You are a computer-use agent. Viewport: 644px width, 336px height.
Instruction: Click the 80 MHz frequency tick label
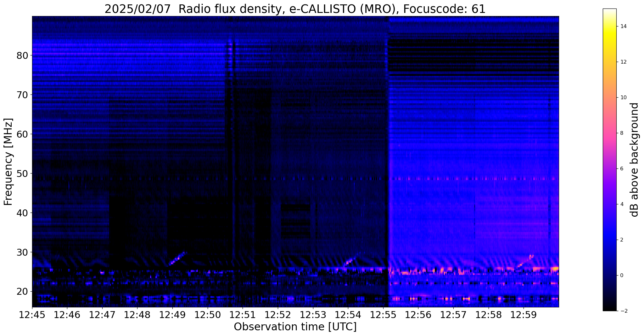(22, 55)
